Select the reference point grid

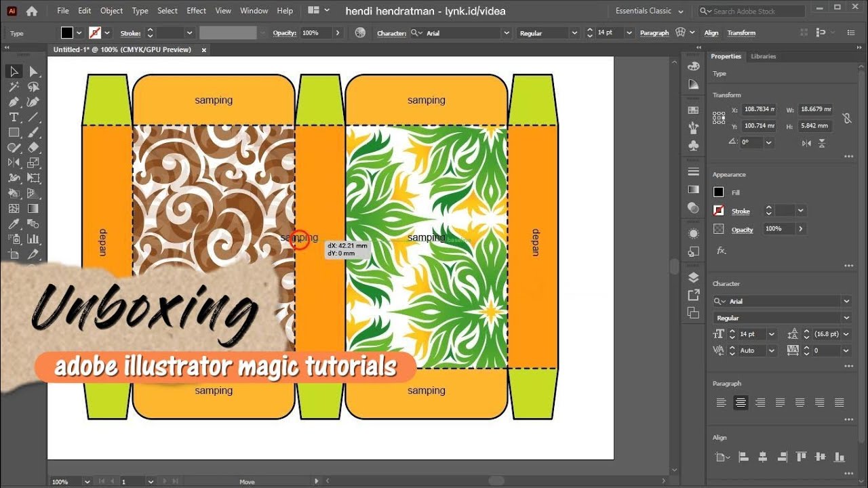[719, 118]
